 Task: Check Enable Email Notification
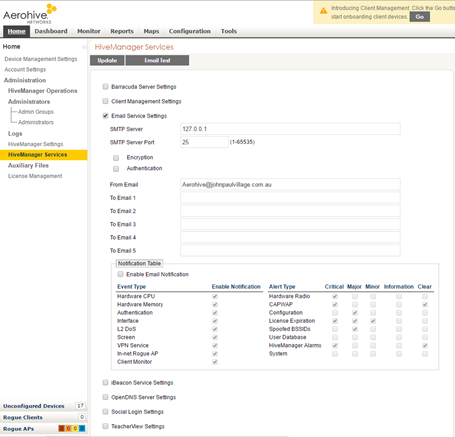[x=120, y=274]
